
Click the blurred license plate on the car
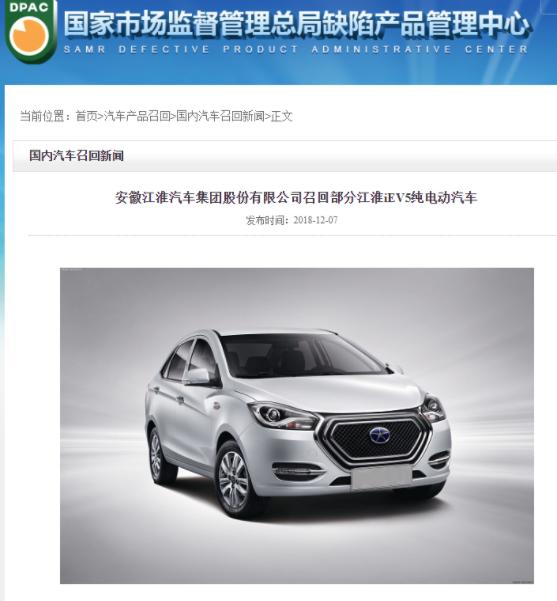pyautogui.click(x=381, y=478)
